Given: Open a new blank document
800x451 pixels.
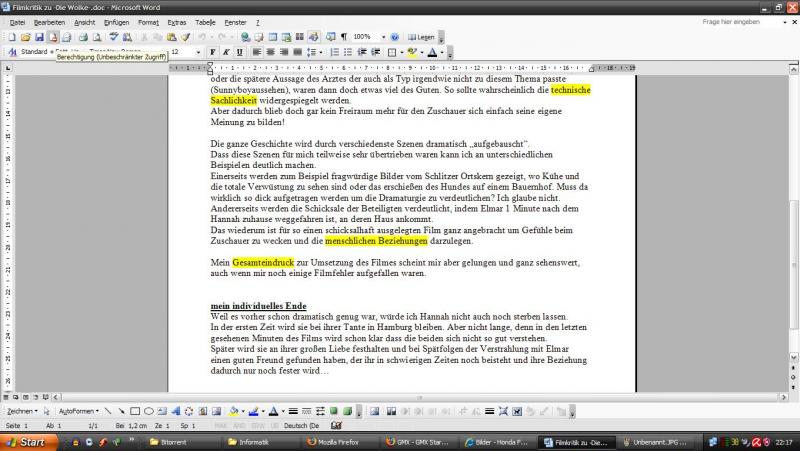Looking at the screenshot, I should (13, 37).
